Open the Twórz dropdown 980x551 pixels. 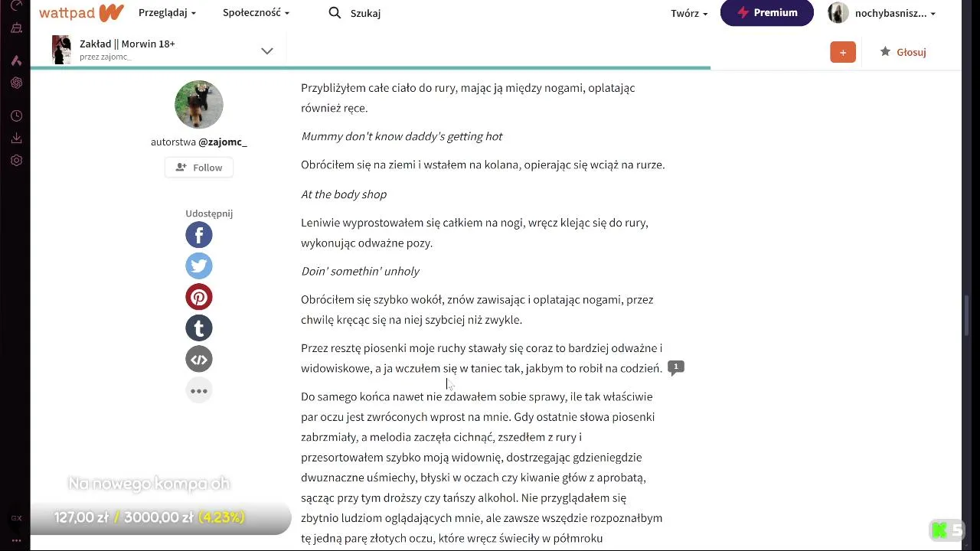point(689,13)
